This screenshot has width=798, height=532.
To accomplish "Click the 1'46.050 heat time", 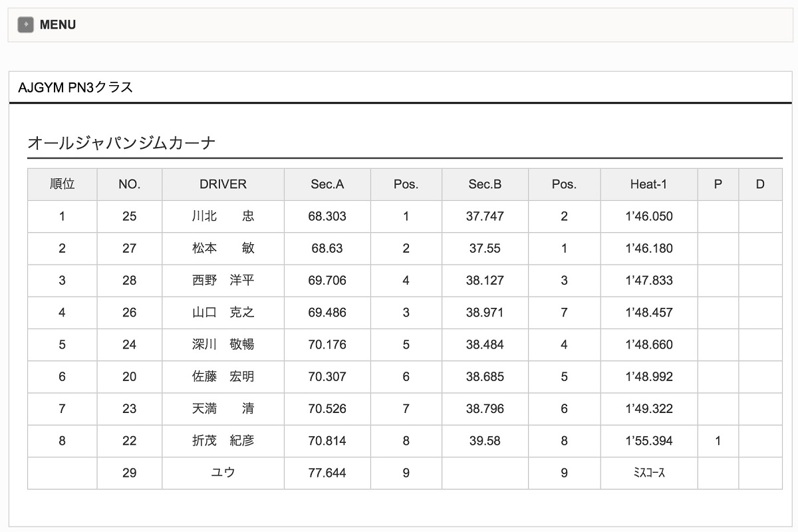I will tap(649, 216).
